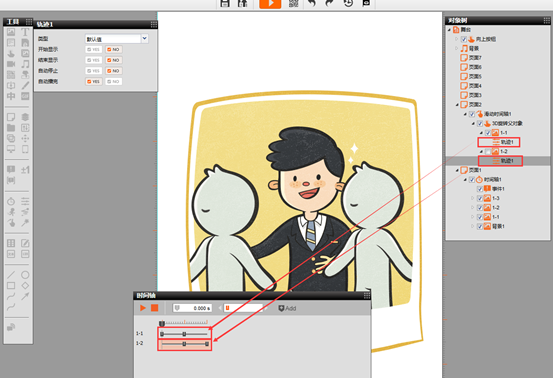Set 结束显示 to YES
The width and height of the screenshot is (553, 378).
[x=93, y=60]
